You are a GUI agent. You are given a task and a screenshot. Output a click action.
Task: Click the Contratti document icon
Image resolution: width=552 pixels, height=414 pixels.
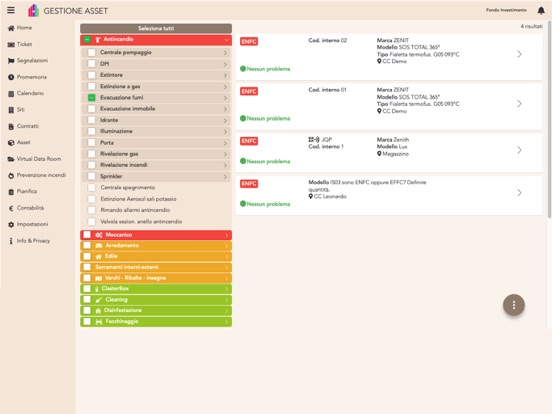point(11,126)
